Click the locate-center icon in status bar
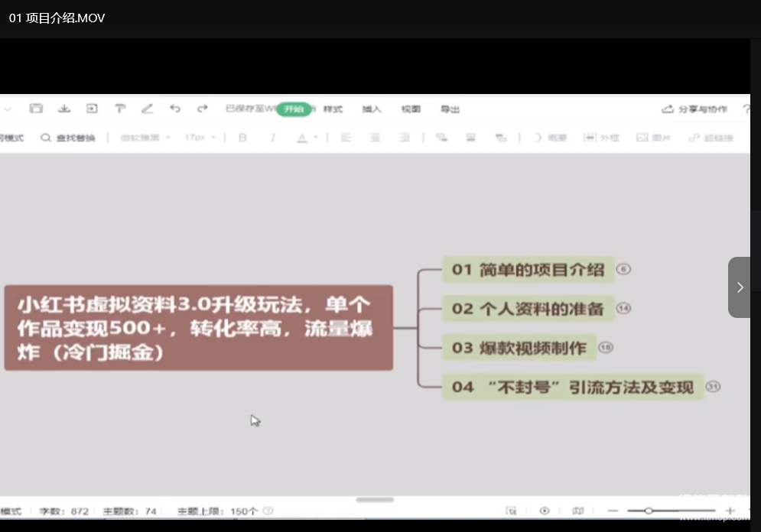 click(x=511, y=511)
